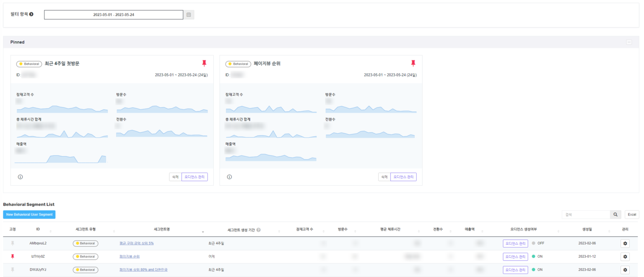Collapse the Pinned section
Image resolution: width=644 pixels, height=277 pixels.
(x=629, y=41)
